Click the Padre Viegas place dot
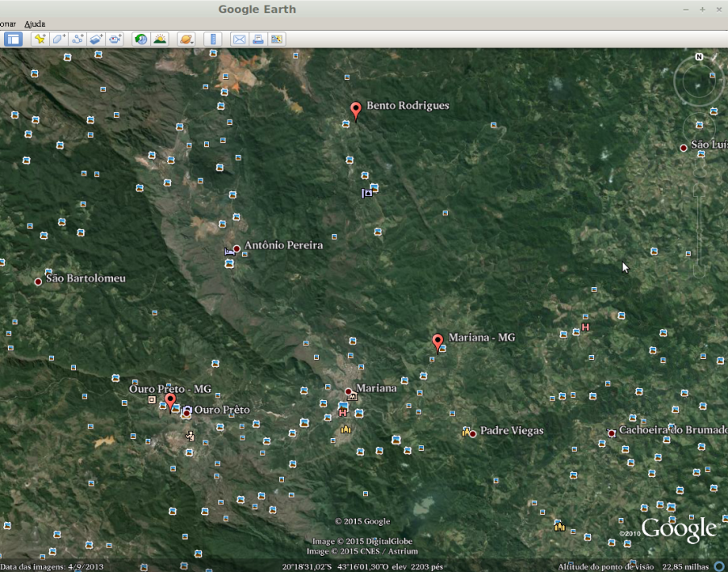This screenshot has height=572, width=728. (x=473, y=434)
